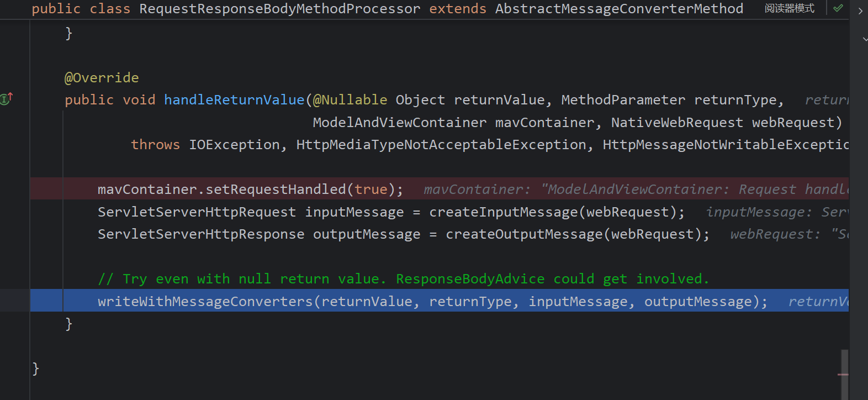Click createInputMessage method call
The height and width of the screenshot is (400, 868).
(x=503, y=212)
